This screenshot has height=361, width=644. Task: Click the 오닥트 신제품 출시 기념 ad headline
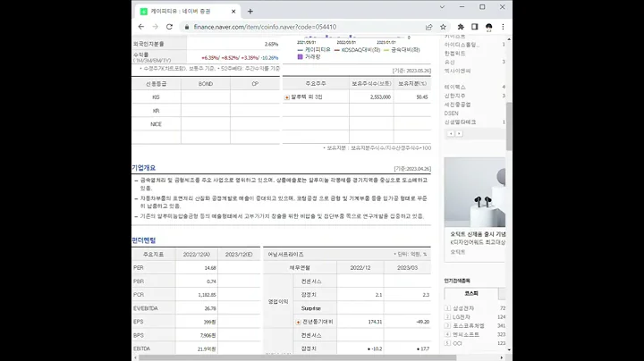[478, 234]
